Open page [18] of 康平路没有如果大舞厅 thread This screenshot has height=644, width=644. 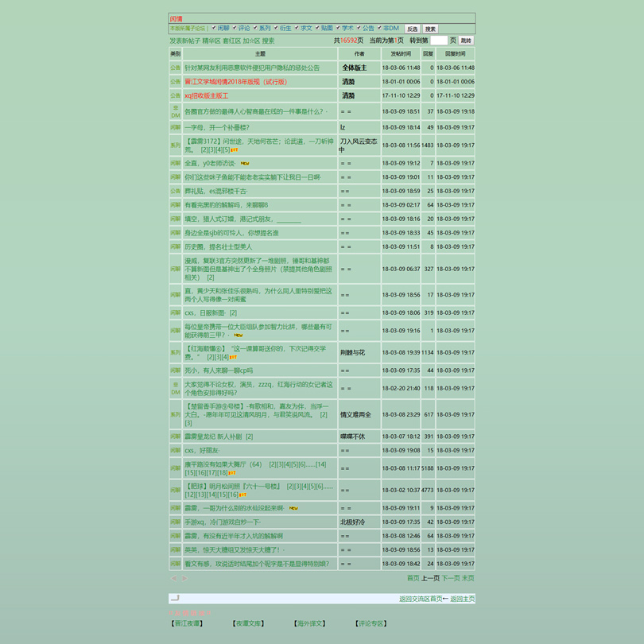point(222,473)
